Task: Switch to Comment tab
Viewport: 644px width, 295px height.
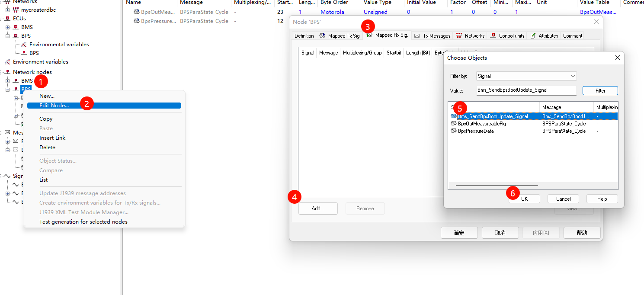Action: [x=573, y=36]
